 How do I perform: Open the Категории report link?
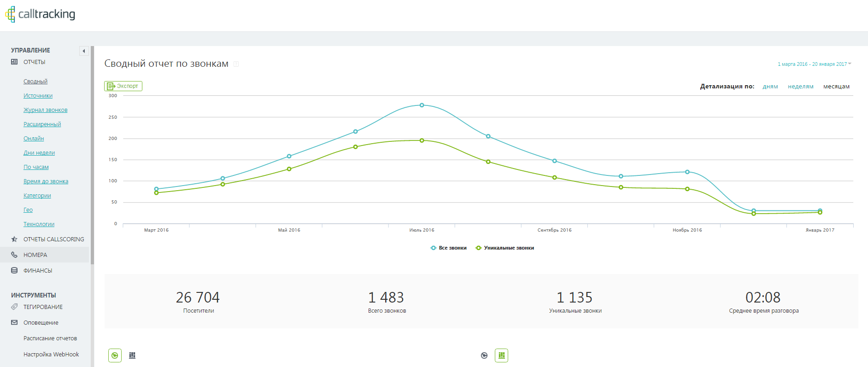tap(37, 196)
